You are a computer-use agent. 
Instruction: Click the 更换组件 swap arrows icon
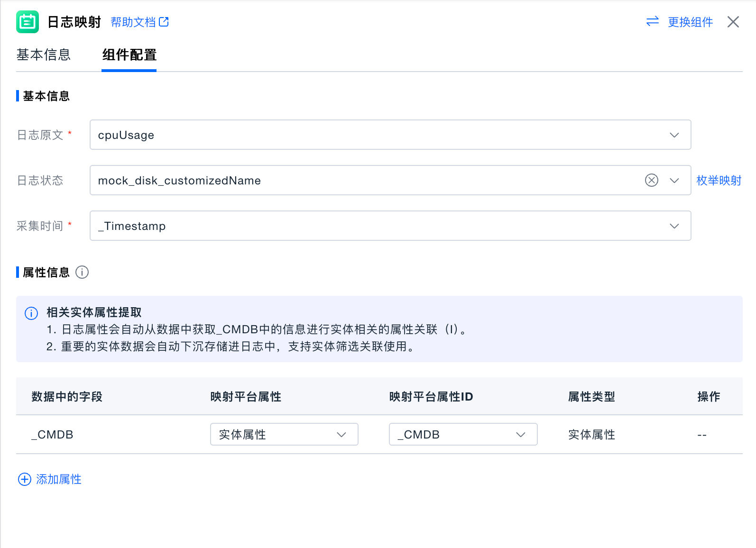tap(653, 21)
